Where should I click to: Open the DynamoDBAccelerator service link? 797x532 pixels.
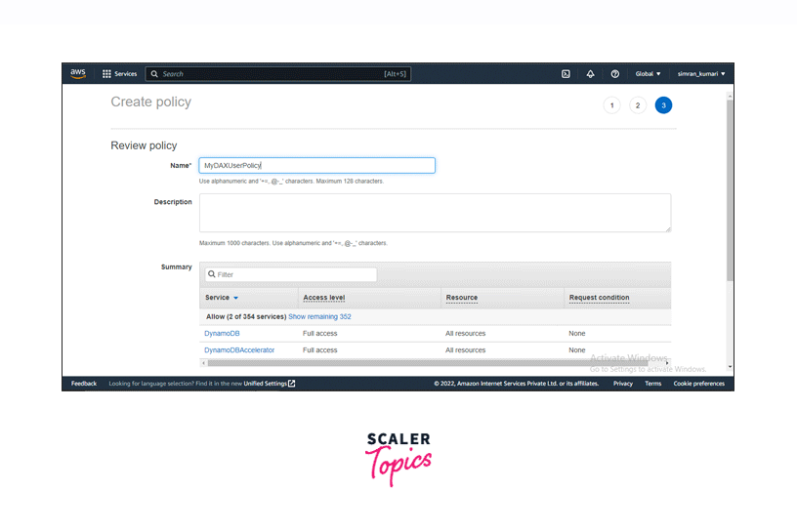[239, 349]
